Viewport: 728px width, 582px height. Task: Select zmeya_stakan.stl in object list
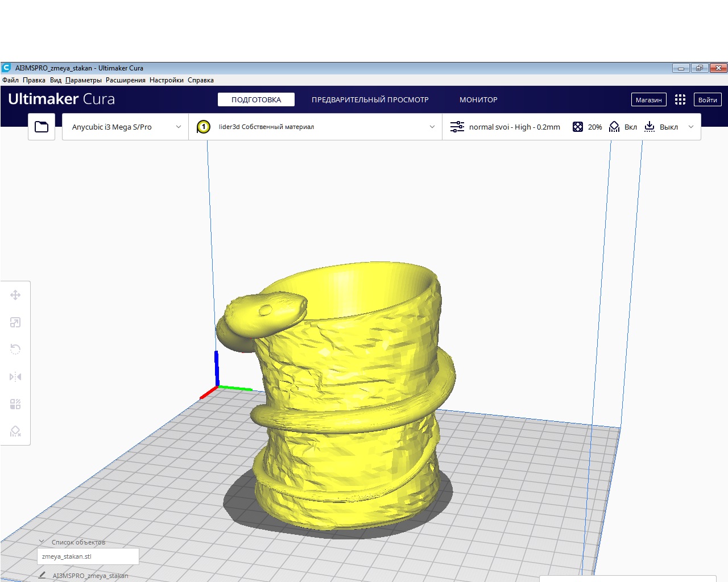[88, 556]
